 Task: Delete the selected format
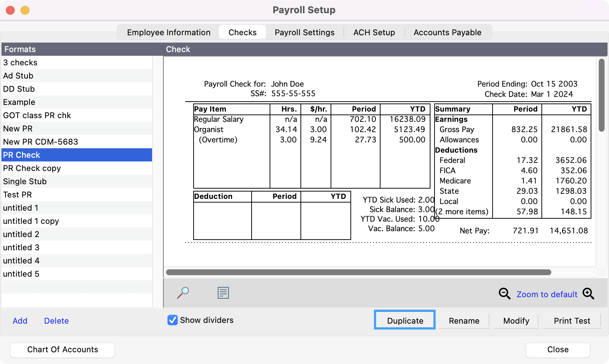(x=56, y=320)
